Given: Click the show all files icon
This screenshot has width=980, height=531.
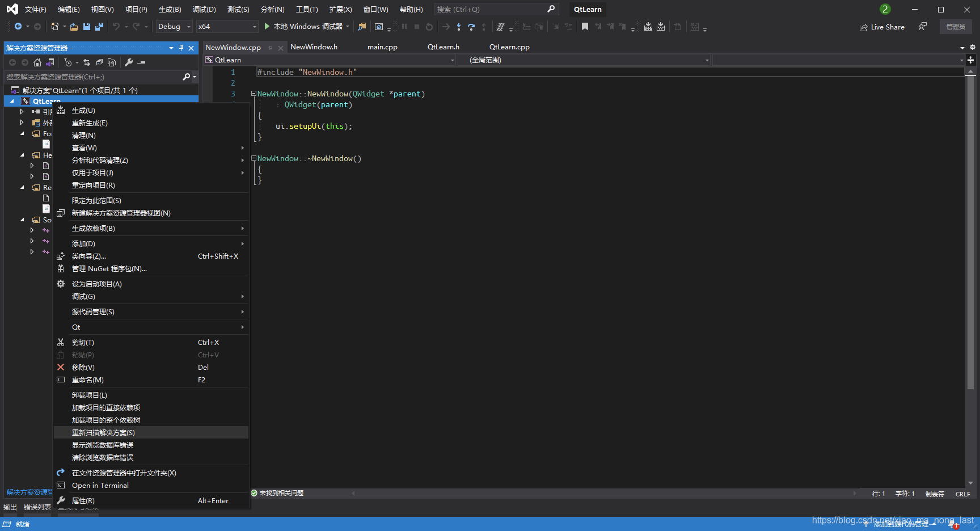Looking at the screenshot, I should click(x=112, y=62).
